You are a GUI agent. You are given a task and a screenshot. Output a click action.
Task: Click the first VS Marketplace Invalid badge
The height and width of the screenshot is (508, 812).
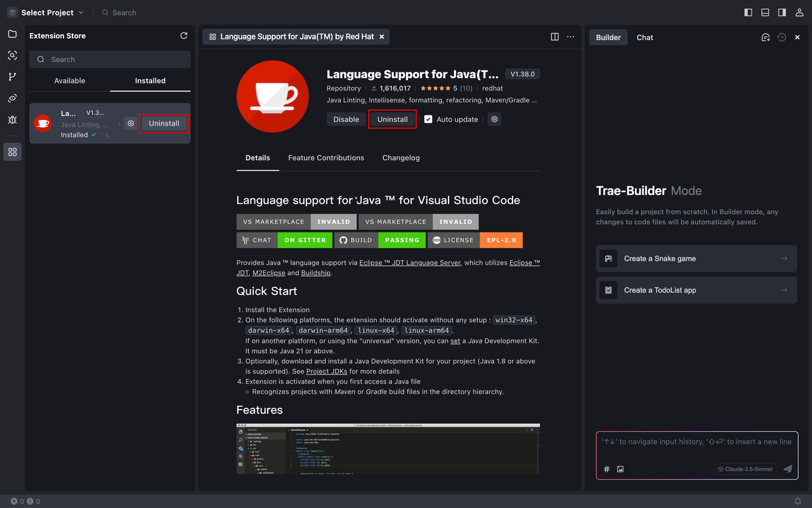296,222
